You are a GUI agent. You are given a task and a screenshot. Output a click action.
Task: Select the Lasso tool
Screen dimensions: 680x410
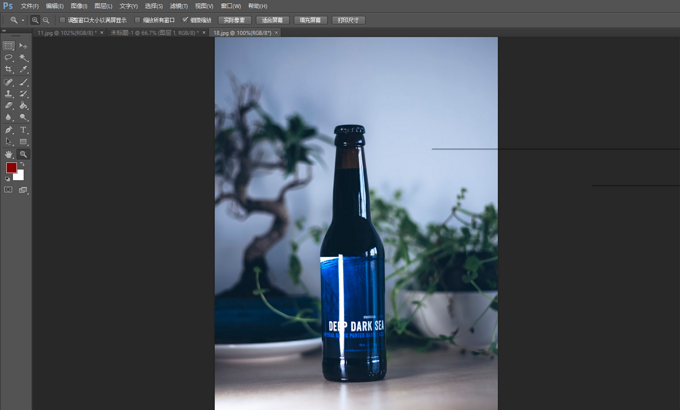pos(9,58)
